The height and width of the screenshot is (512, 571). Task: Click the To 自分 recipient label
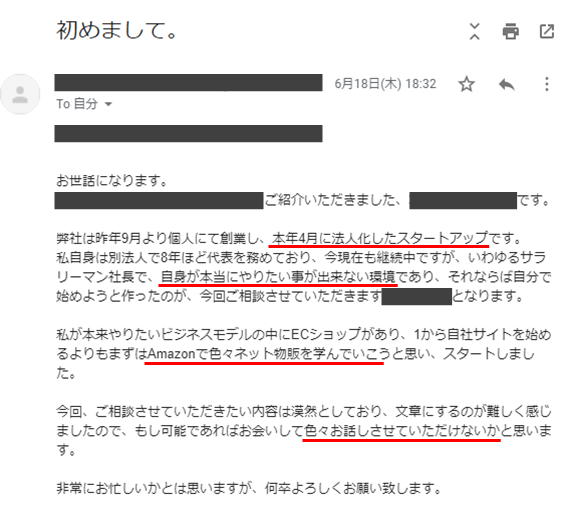tap(77, 104)
